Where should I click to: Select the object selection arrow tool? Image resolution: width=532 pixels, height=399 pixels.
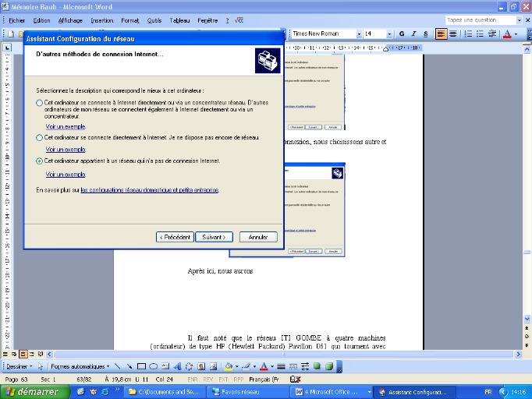click(41, 366)
